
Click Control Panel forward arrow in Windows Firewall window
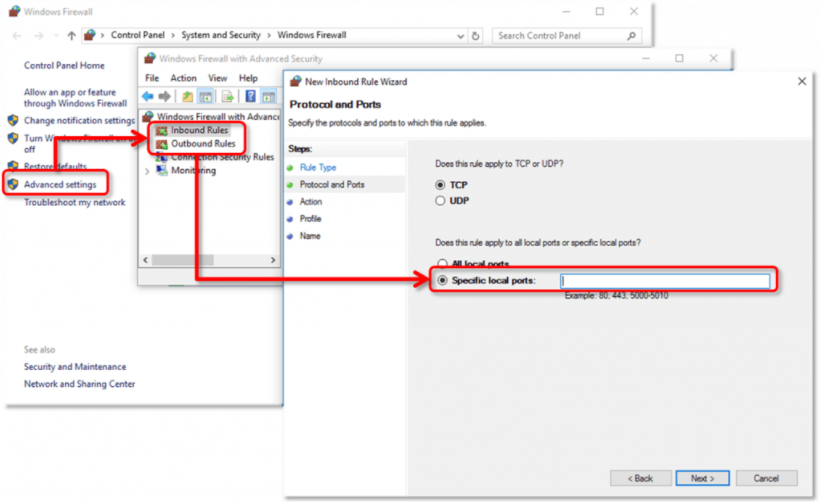(39, 36)
